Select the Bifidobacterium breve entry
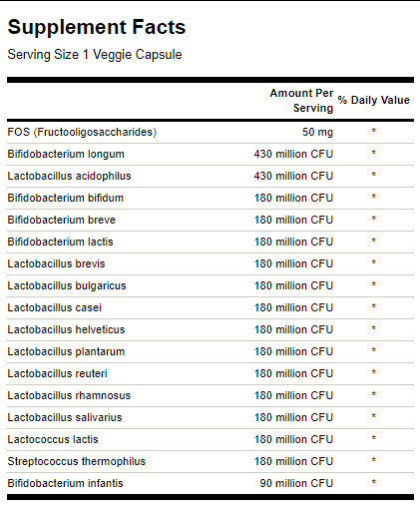The width and height of the screenshot is (420, 509). (62, 220)
